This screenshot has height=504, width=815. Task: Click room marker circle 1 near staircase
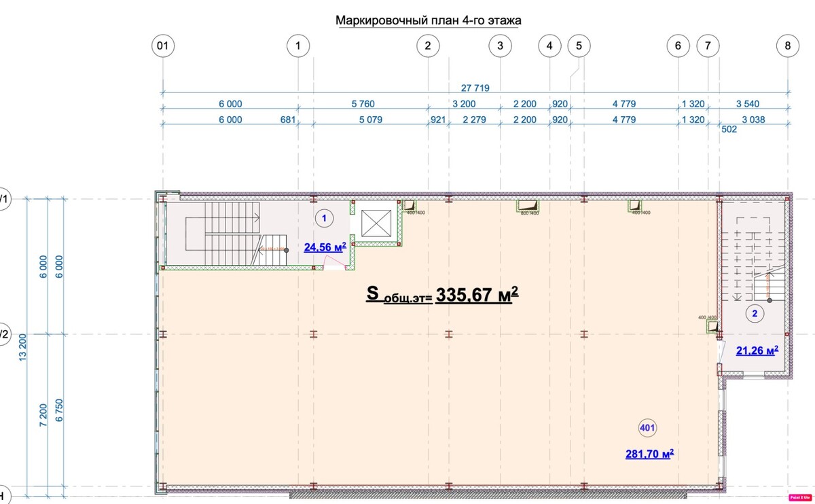tap(325, 218)
